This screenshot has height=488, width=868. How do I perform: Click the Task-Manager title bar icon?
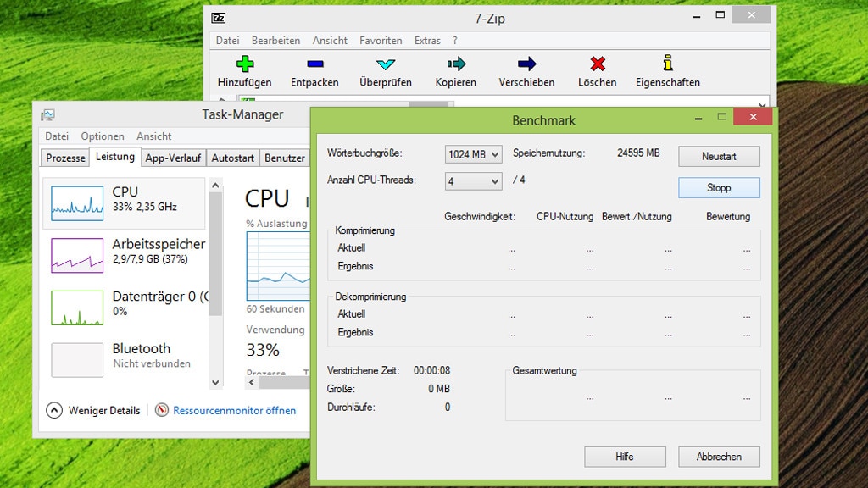[x=47, y=114]
